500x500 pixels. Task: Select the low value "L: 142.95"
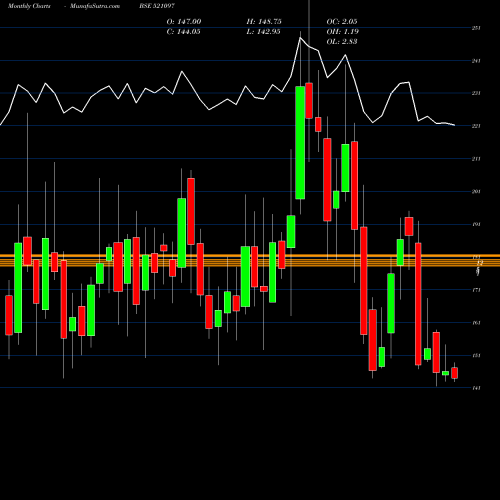click(x=263, y=32)
